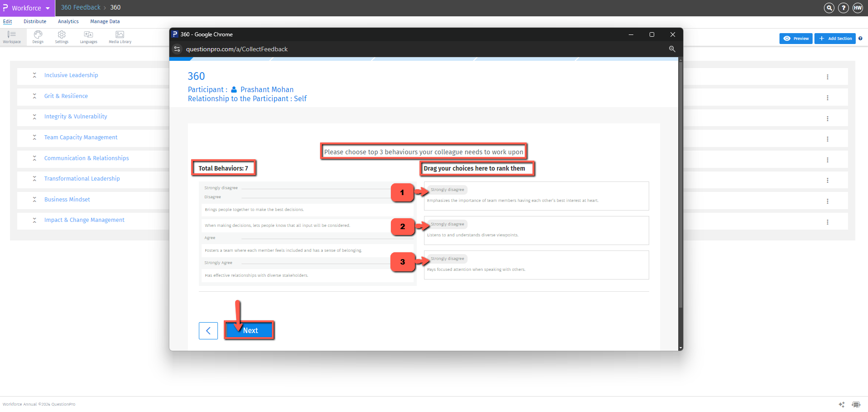Expand the Integrity & Vulnerability section
This screenshot has width=868, height=412.
[x=35, y=117]
